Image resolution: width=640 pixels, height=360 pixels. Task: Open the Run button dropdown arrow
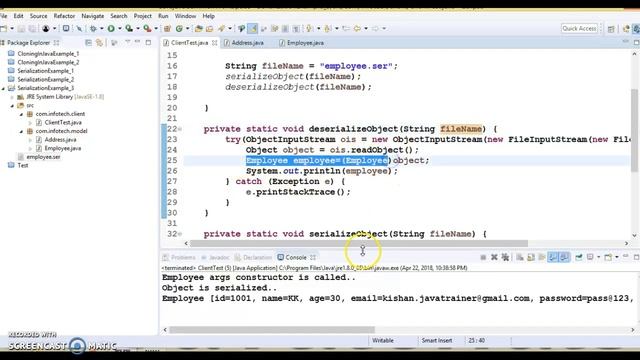[119, 29]
